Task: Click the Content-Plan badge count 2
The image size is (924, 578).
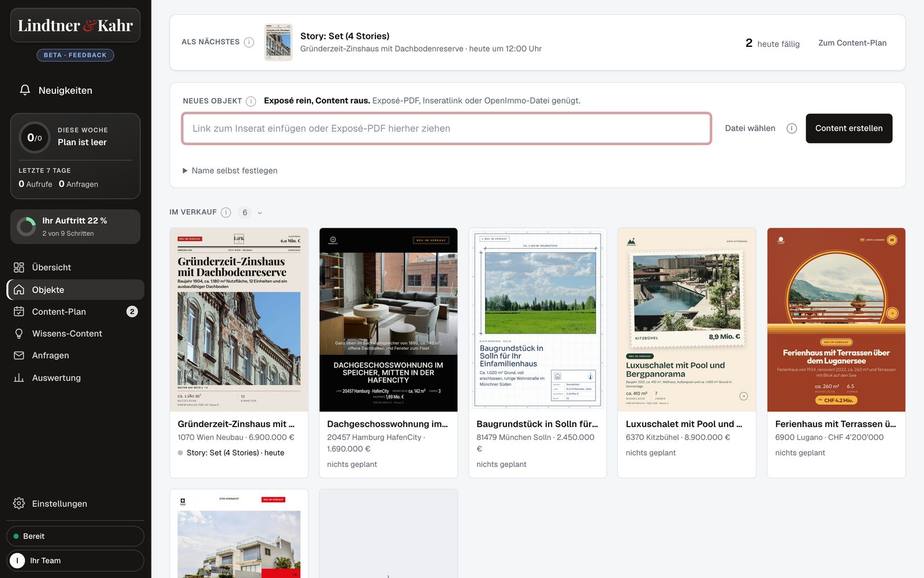Action: point(132,312)
